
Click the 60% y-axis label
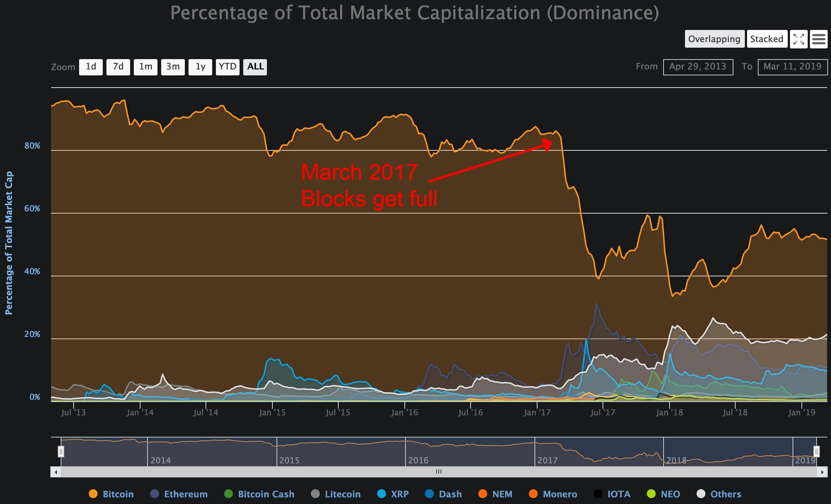tap(32, 209)
